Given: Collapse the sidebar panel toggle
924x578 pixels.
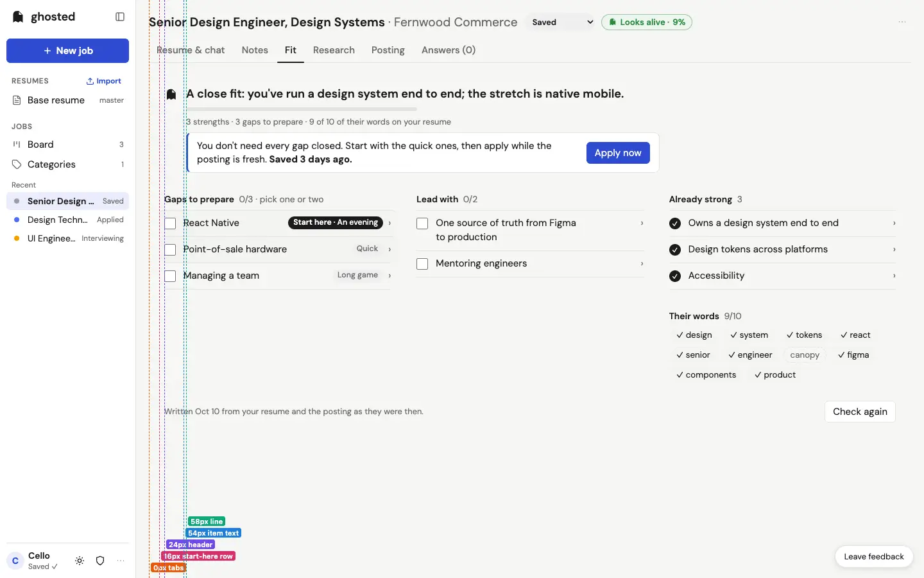Looking at the screenshot, I should 120,17.
